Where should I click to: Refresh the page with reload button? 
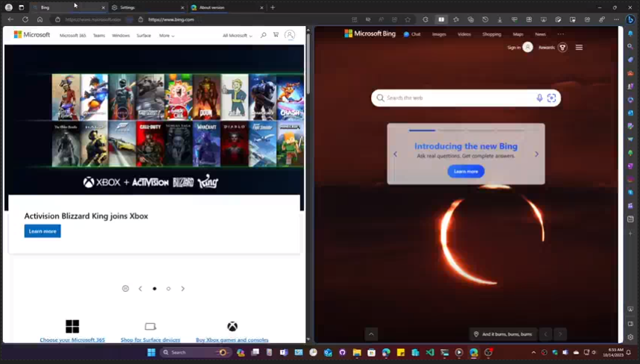[25, 19]
